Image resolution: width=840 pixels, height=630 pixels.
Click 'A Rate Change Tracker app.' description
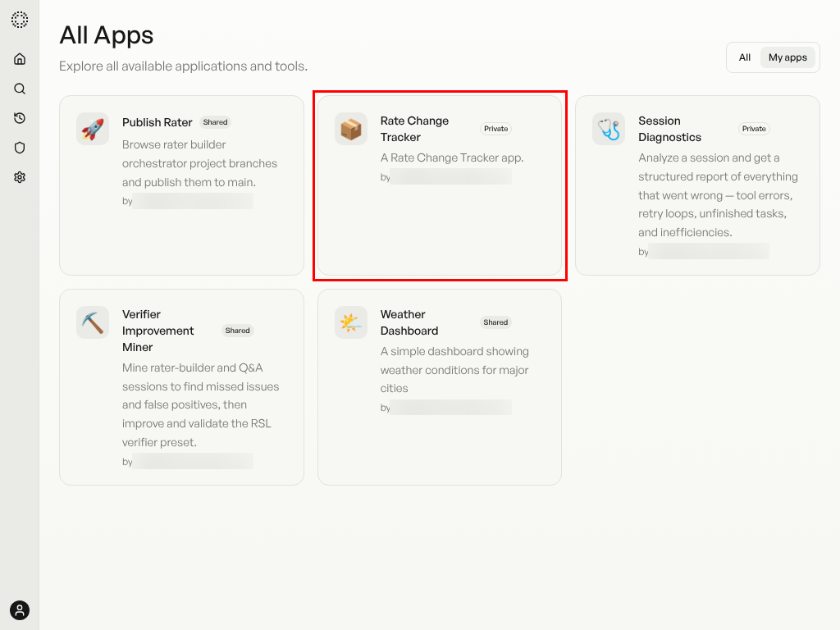pos(452,157)
